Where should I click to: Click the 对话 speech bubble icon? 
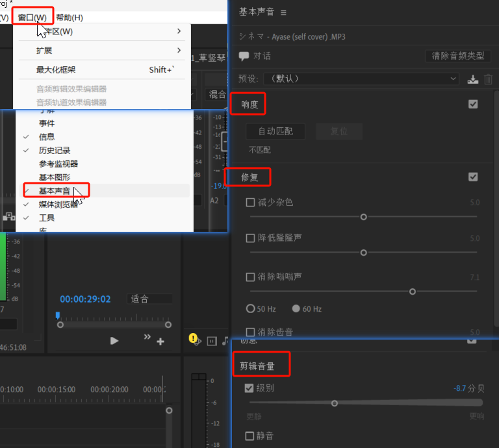244,56
